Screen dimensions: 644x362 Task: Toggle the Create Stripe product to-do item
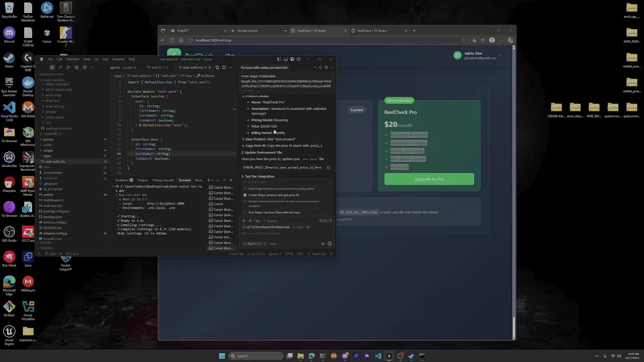pyautogui.click(x=245, y=195)
